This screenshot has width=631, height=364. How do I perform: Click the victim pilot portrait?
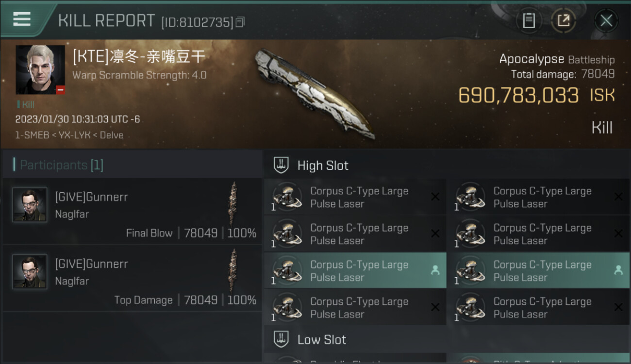[x=40, y=69]
